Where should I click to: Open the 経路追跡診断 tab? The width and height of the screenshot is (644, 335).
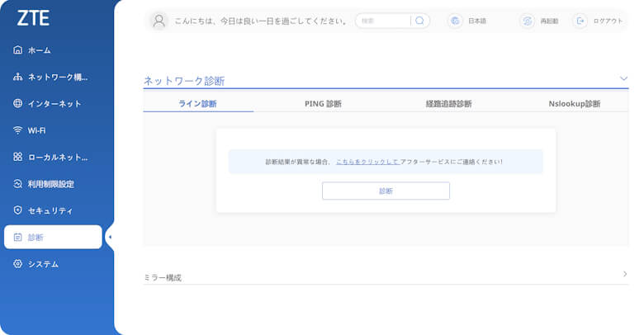click(x=448, y=104)
